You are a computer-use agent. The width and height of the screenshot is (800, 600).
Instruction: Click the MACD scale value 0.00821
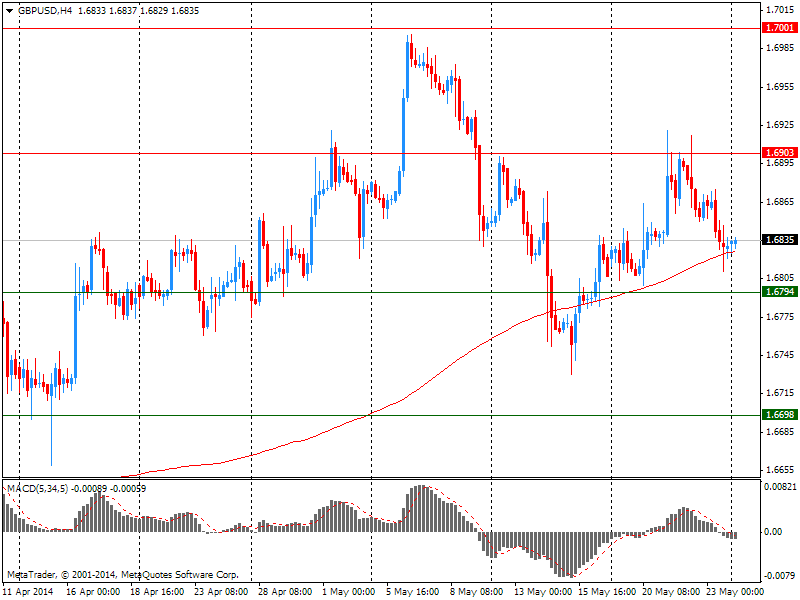780,487
